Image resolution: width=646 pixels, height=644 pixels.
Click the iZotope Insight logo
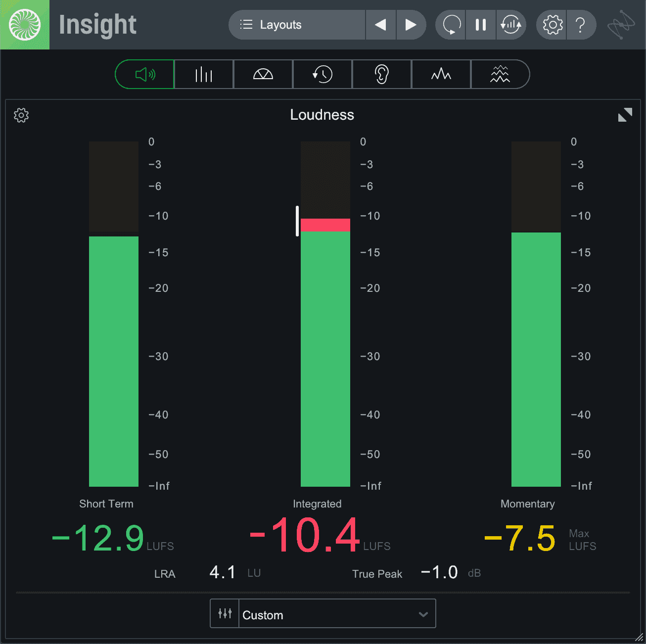(x=25, y=25)
